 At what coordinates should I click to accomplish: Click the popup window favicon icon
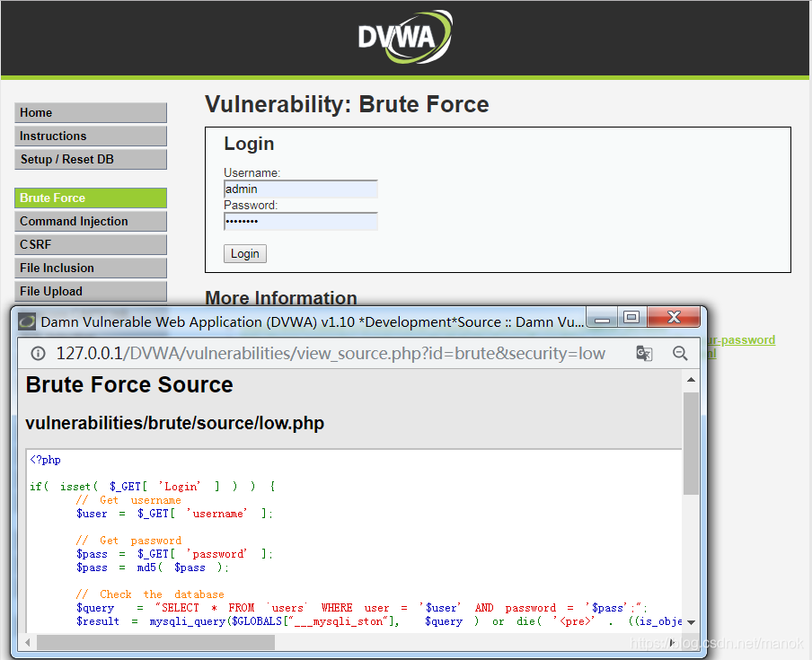pos(27,321)
